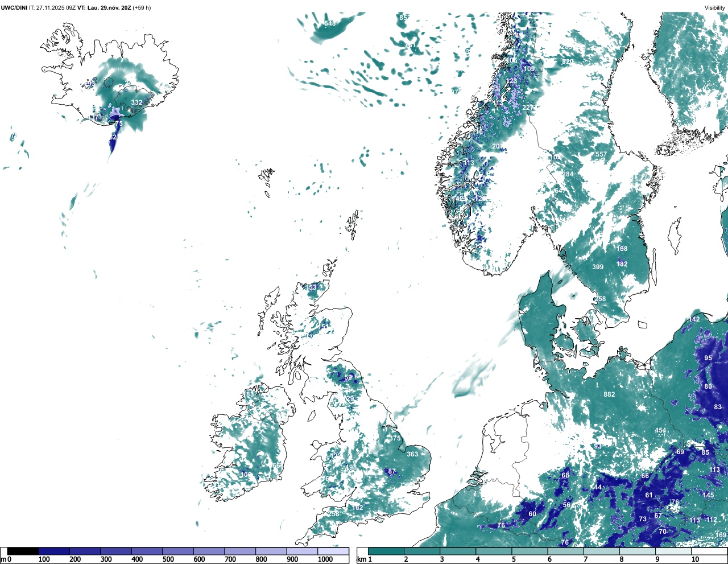Viewport: 728px width, 564px height.
Task: Click the '399' value over southern Sweden
Action: [x=598, y=267]
